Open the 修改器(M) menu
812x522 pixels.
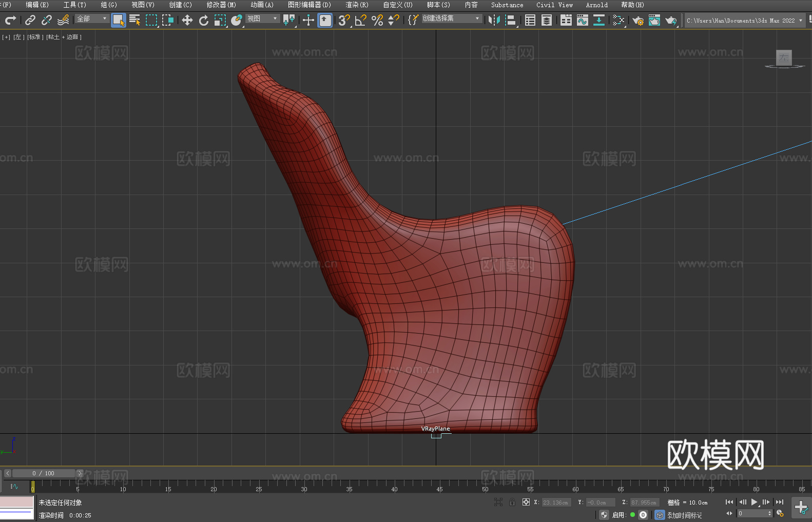point(221,5)
